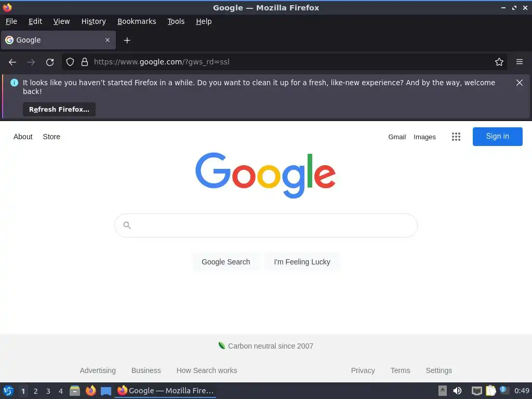
Task: Select Google — Mozilla Firefox taskbar window
Action: tap(165, 391)
